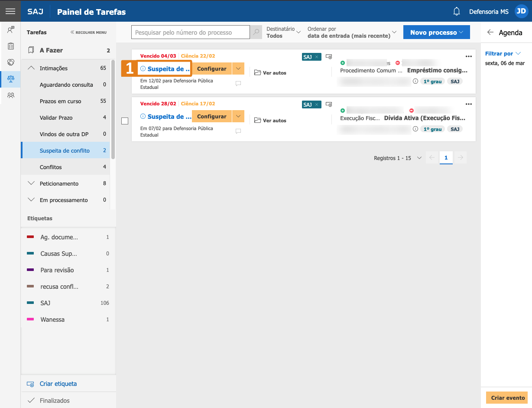Open the hamburger main menu
Screen dimensions: 532x408
tap(10, 11)
